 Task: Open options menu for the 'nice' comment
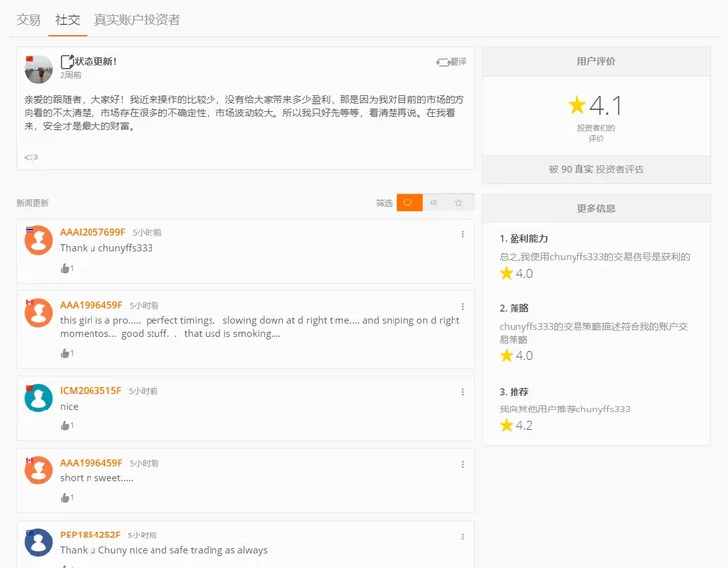[x=463, y=392]
